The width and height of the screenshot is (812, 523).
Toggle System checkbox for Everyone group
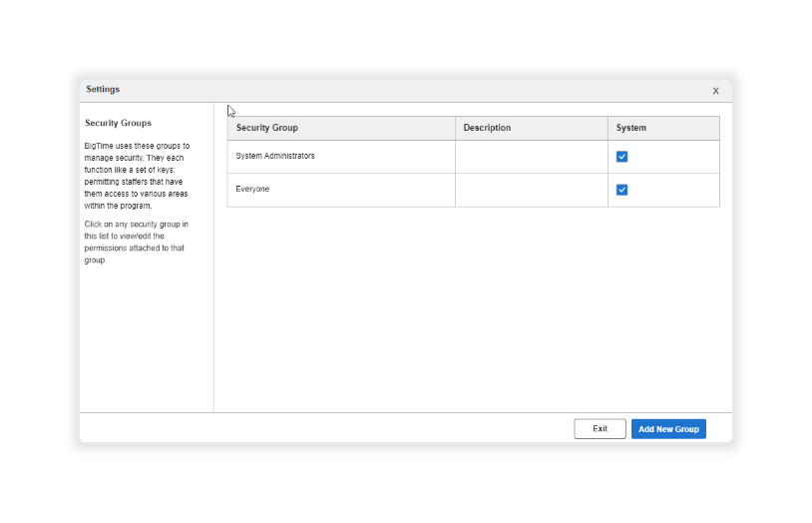(x=621, y=190)
